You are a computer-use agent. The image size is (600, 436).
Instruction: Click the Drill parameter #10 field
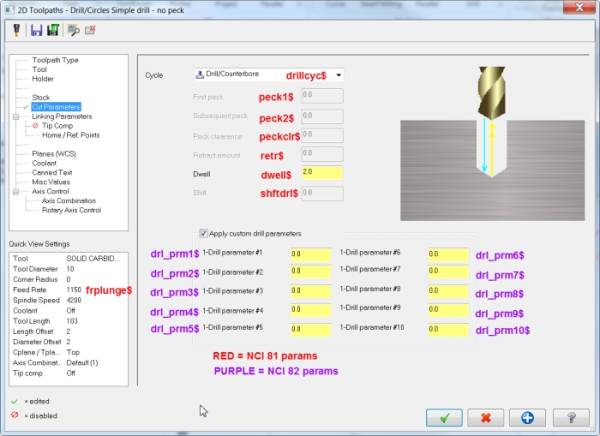click(448, 327)
